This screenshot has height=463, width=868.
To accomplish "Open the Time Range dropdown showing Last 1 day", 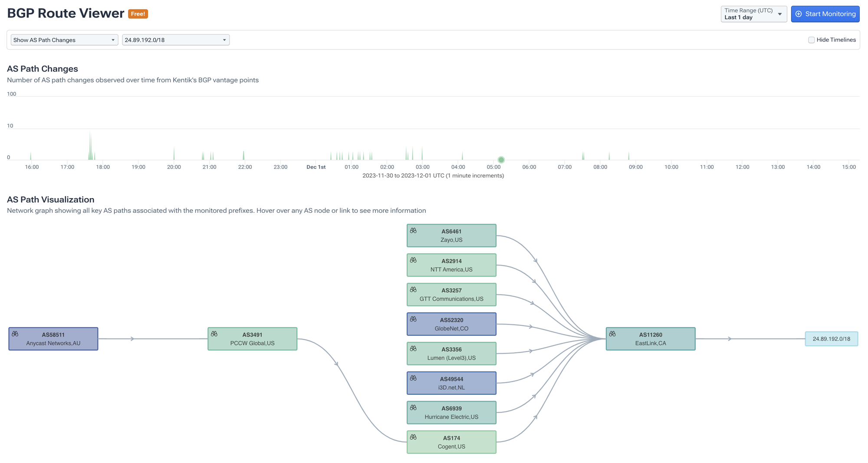I will (754, 13).
